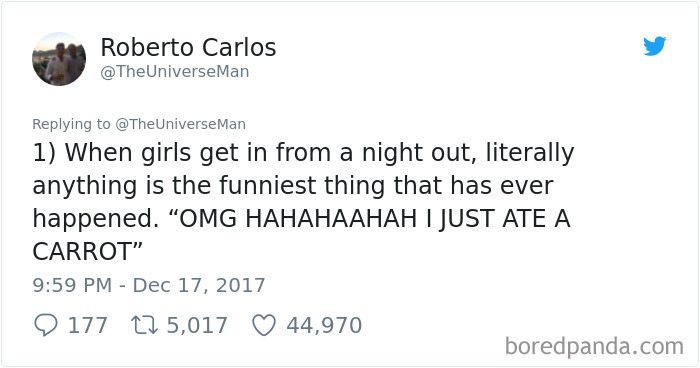Open Roberto Carlos profile avatar photo
Screen dimensions: 700x368
[x=59, y=59]
